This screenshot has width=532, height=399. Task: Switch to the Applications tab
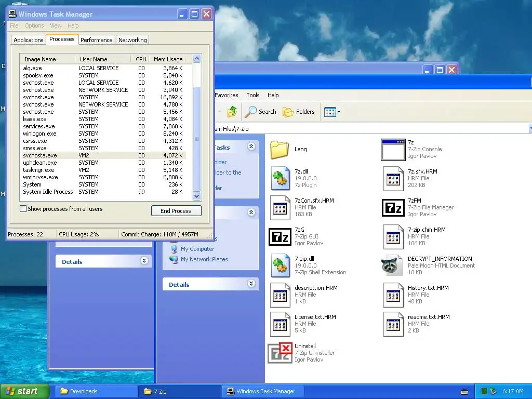29,40
